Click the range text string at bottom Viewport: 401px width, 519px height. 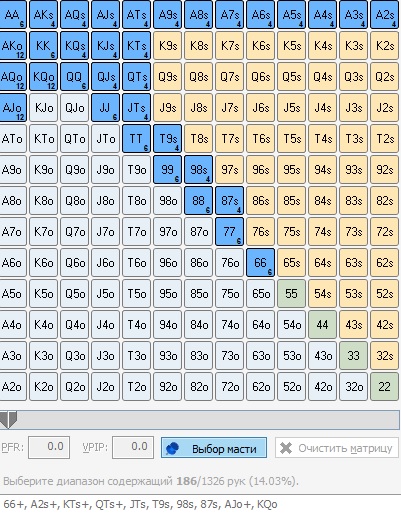coord(140,504)
